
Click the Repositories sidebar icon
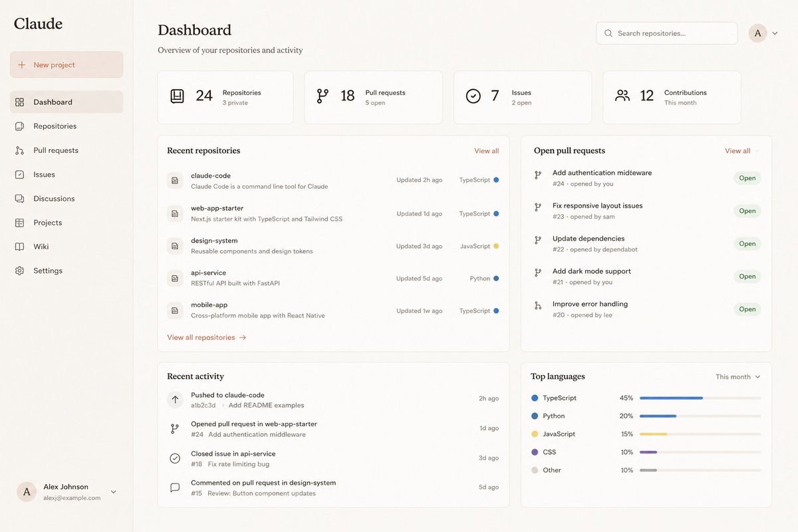[x=19, y=126]
